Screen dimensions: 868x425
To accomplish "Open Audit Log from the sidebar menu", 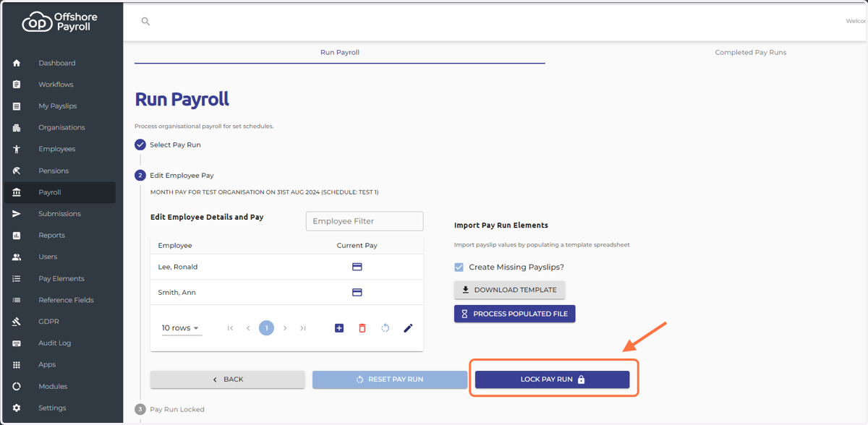I will point(55,343).
